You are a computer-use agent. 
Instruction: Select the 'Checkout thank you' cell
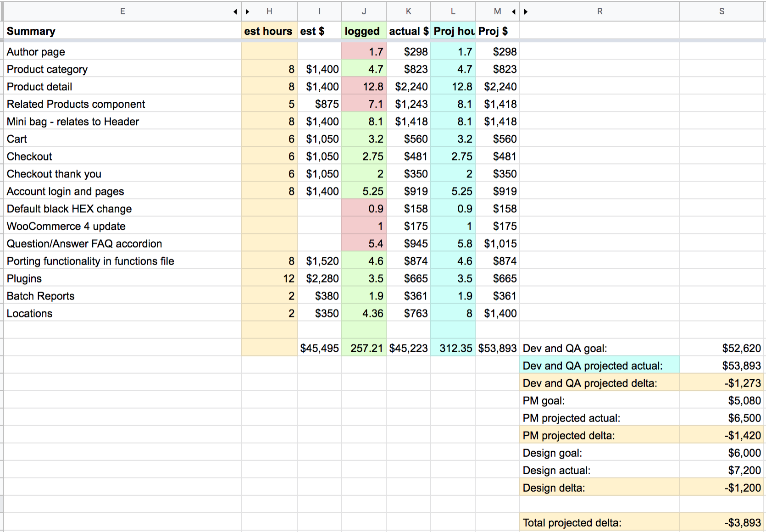point(122,173)
